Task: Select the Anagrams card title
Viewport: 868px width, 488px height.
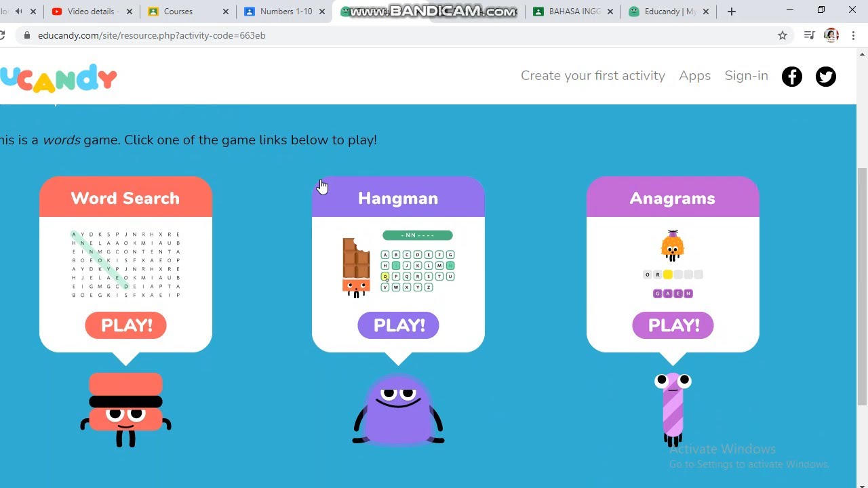Action: tap(673, 198)
